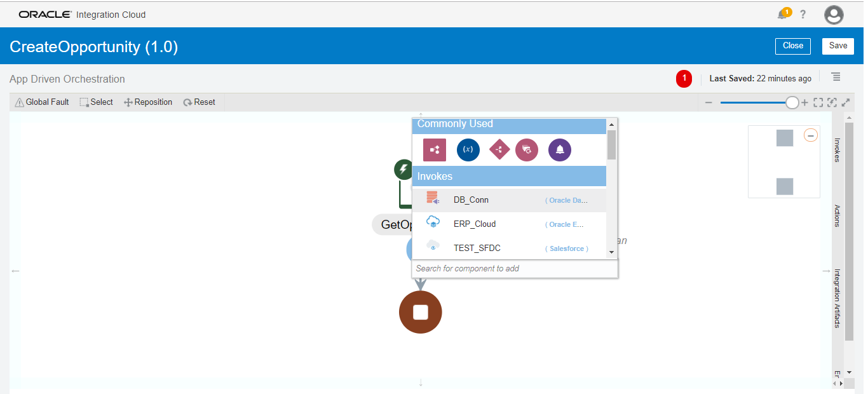Activate the Reposition tool
Viewport: 868px width, 394px height.
pos(148,102)
